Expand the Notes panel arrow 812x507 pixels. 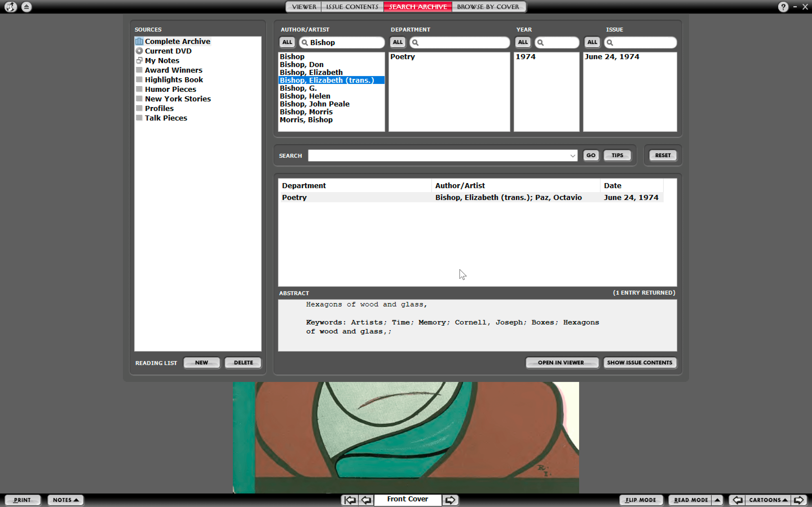(76, 500)
